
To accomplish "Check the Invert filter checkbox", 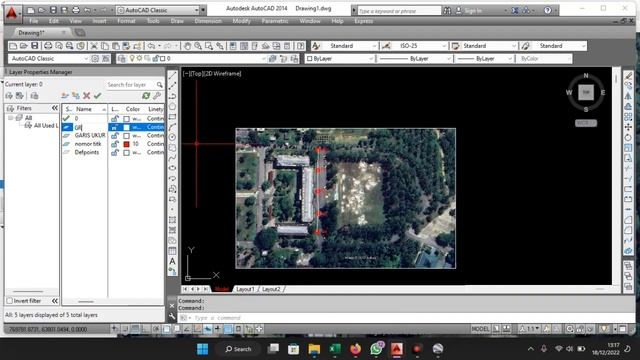I will [x=9, y=301].
